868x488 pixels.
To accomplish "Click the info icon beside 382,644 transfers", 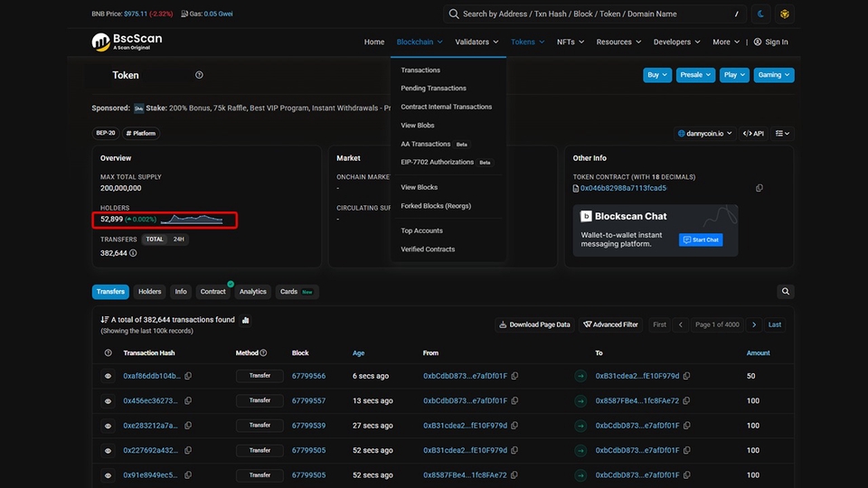I will (x=133, y=253).
